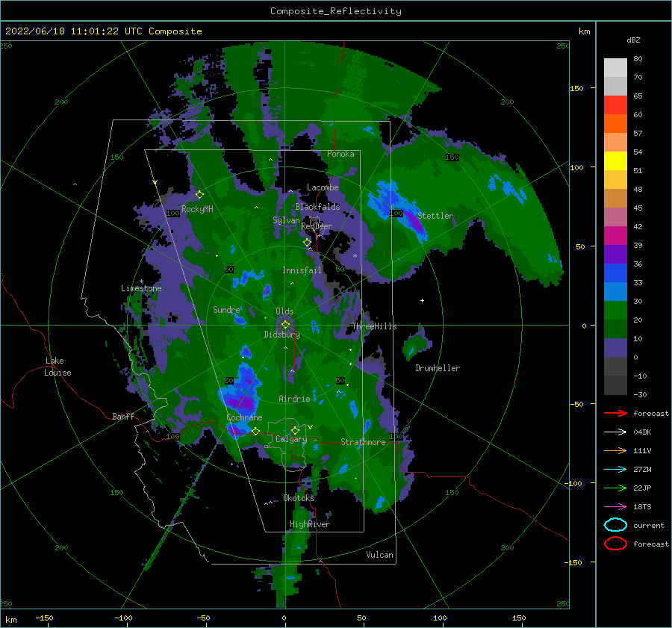Image resolution: width=672 pixels, height=628 pixels.
Task: Click the Lacombe city label
Action: (323, 187)
